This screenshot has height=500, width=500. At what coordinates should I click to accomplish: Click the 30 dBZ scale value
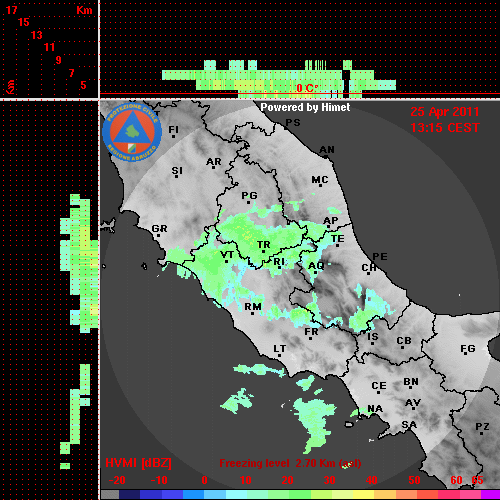(x=329, y=480)
